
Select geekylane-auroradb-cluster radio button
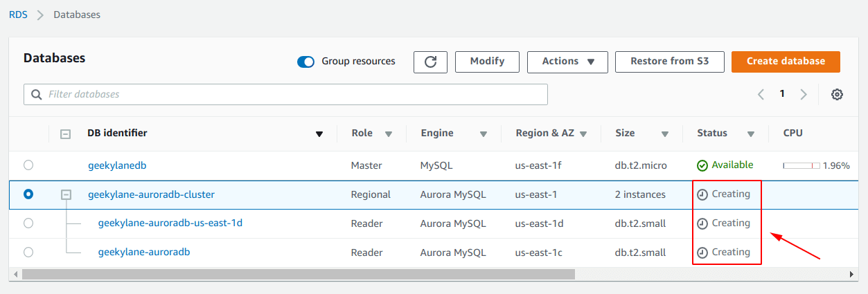pyautogui.click(x=28, y=194)
